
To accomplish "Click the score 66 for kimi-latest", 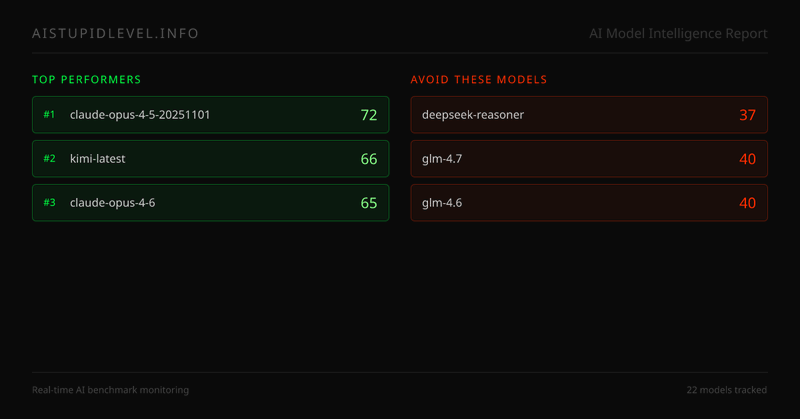I will [x=368, y=159].
